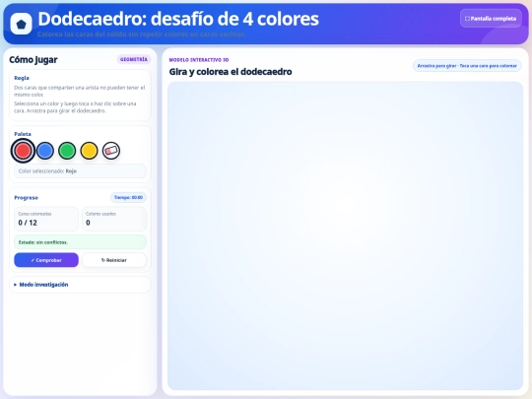Select the blue color swatch

pos(44,151)
